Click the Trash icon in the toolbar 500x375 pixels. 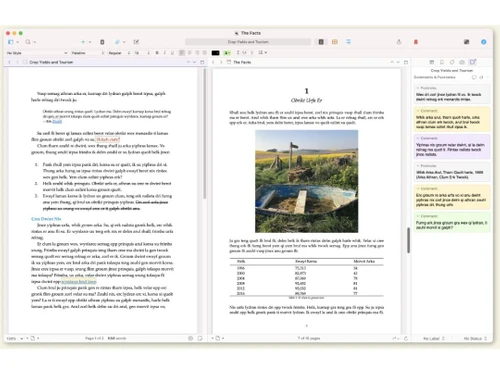click(x=102, y=42)
